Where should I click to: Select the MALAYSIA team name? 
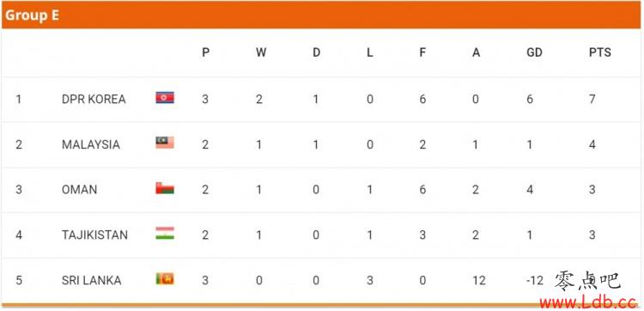tap(91, 144)
